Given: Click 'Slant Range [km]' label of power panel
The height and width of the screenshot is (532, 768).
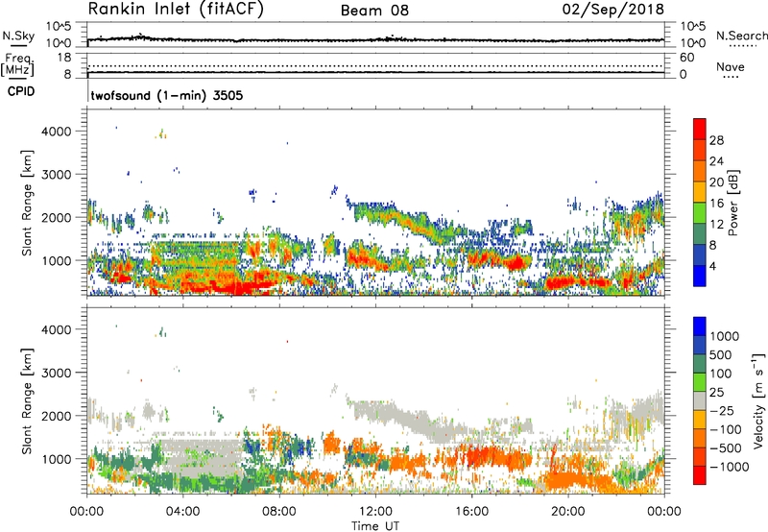Looking at the screenshot, I should click(x=27, y=203).
